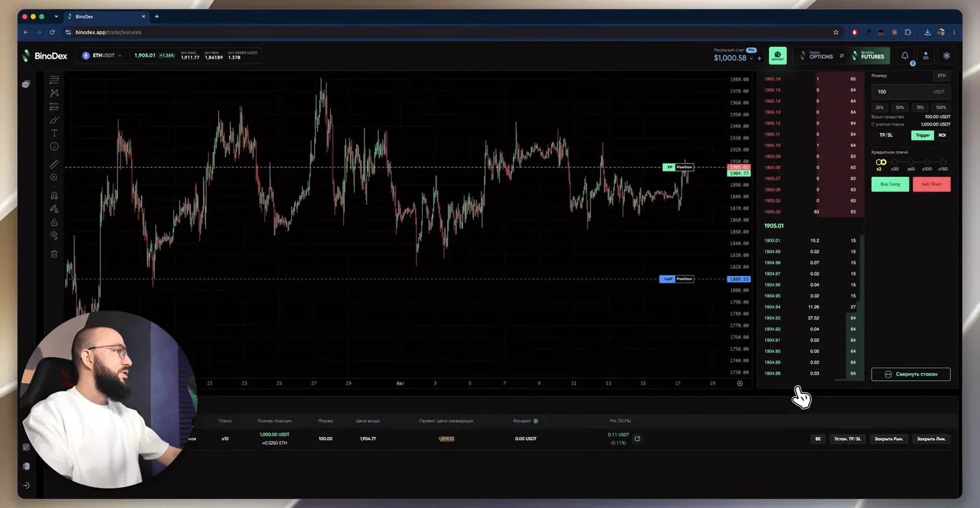Viewport: 980px width, 508px height.
Task: Select ROI mode for TP/SL
Action: pyautogui.click(x=942, y=135)
